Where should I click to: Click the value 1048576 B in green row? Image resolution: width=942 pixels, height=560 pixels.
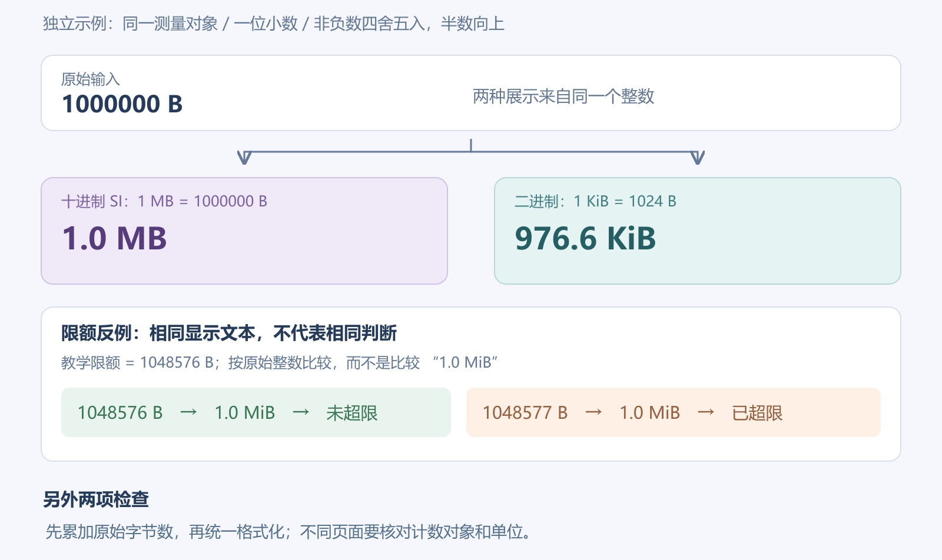[120, 412]
